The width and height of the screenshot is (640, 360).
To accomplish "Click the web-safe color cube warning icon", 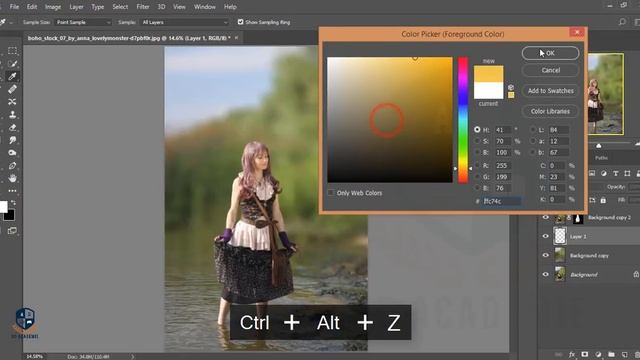I will [x=511, y=87].
